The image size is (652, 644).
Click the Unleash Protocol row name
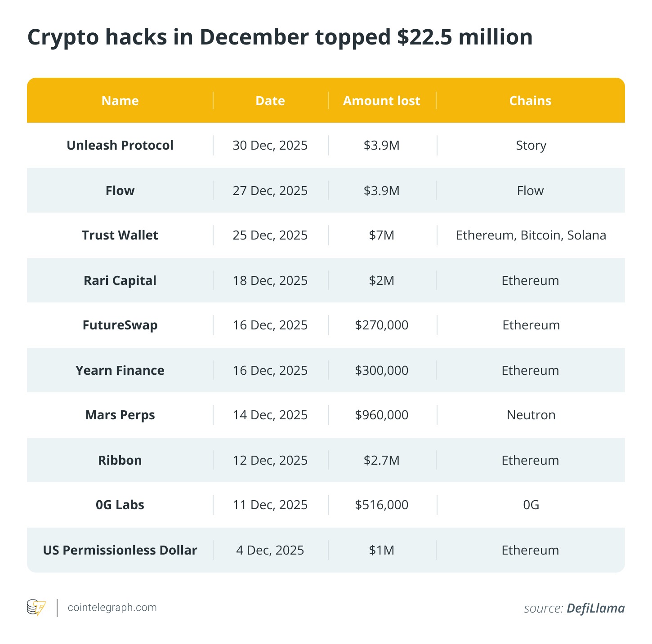(x=120, y=146)
